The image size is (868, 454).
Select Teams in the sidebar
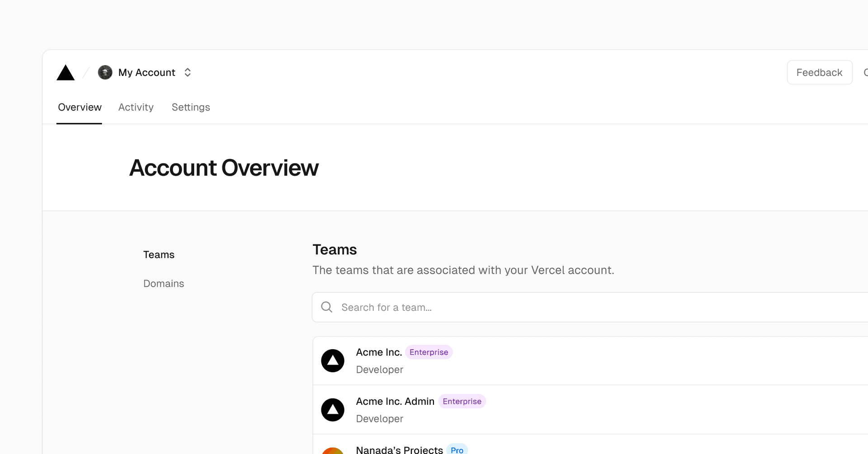(x=159, y=255)
